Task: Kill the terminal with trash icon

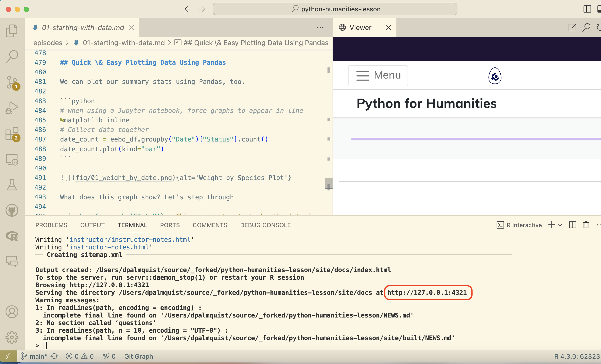Action: pos(586,225)
